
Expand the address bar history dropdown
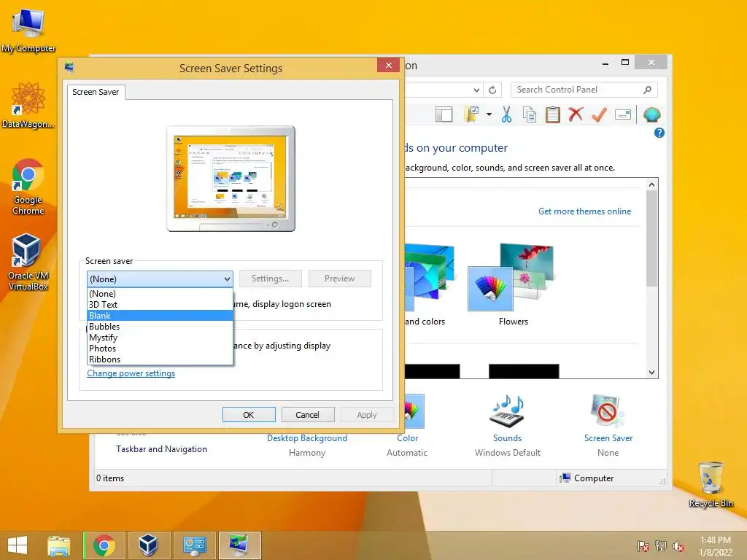point(476,90)
